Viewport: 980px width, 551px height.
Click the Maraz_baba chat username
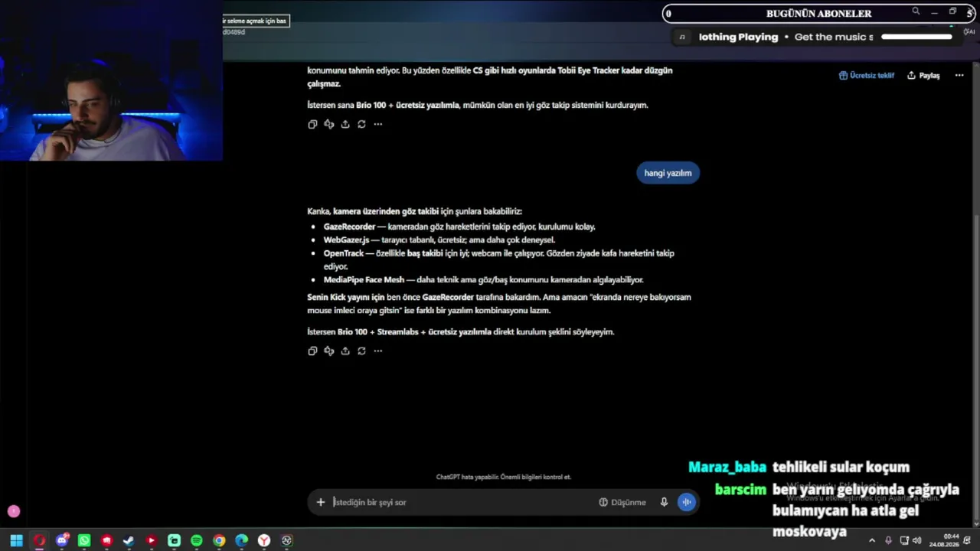[x=727, y=468]
